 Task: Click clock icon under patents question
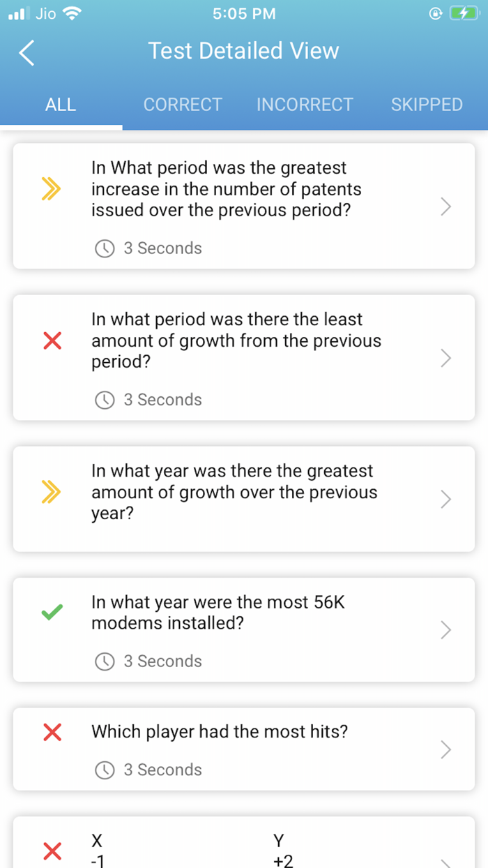pos(105,248)
